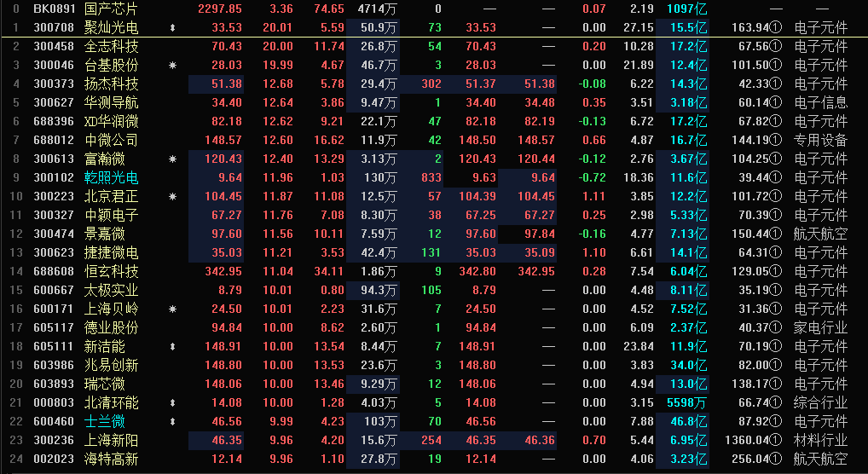Select the 国产芯片 sector row name
Image resolution: width=868 pixels, height=474 pixels.
pyautogui.click(x=111, y=9)
